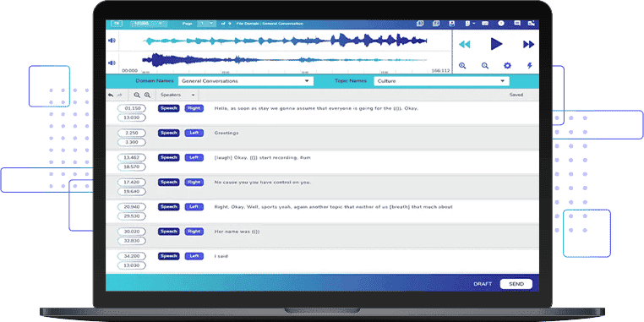Rewind the audio with the double-left arrows

pos(464,44)
